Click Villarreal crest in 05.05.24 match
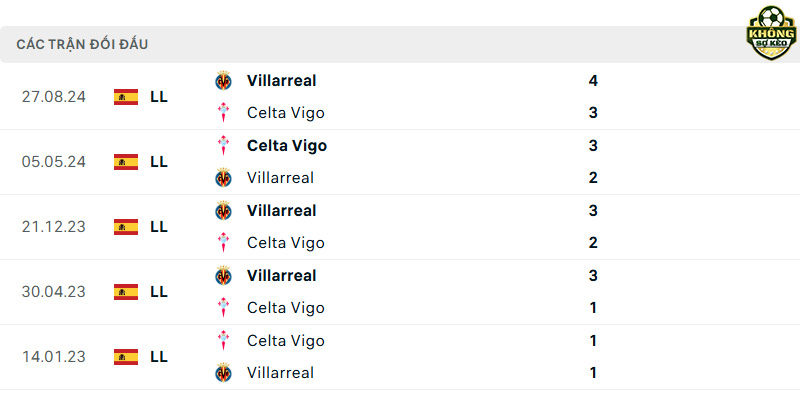The height and width of the screenshot is (400, 800). (223, 178)
